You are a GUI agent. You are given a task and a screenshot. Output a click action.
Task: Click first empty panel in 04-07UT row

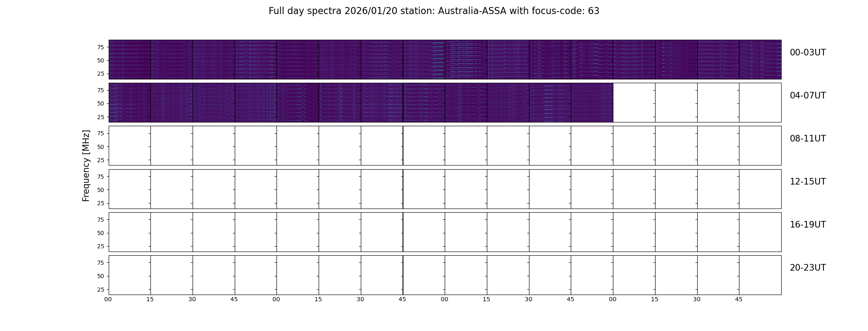tap(634, 103)
